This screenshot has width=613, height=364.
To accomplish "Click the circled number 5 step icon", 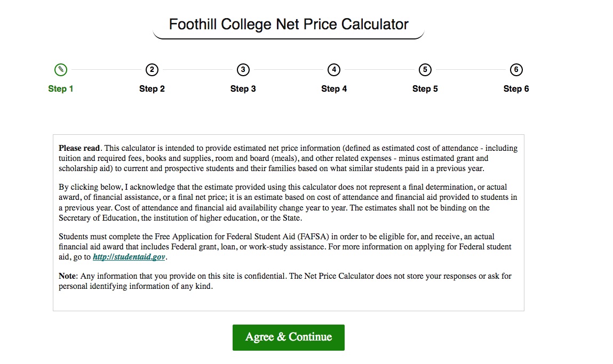I will click(x=425, y=70).
